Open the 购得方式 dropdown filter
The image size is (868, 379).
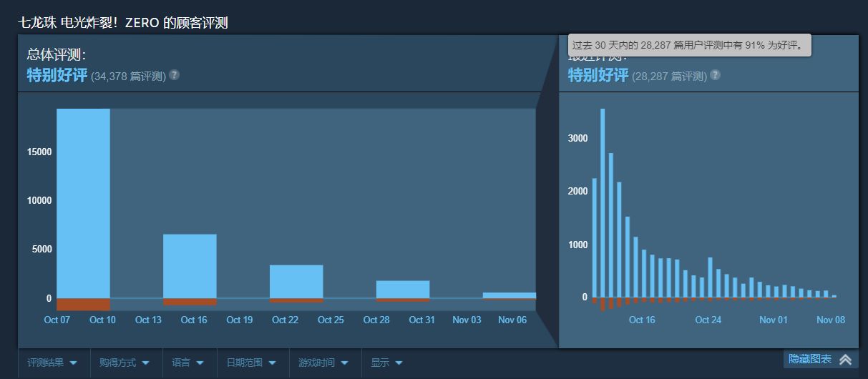point(126,363)
